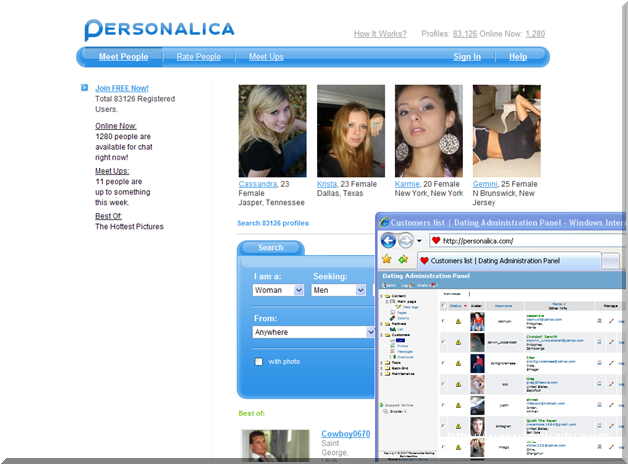Click the Favorites star icon
This screenshot has width=628, height=464.
click(386, 259)
